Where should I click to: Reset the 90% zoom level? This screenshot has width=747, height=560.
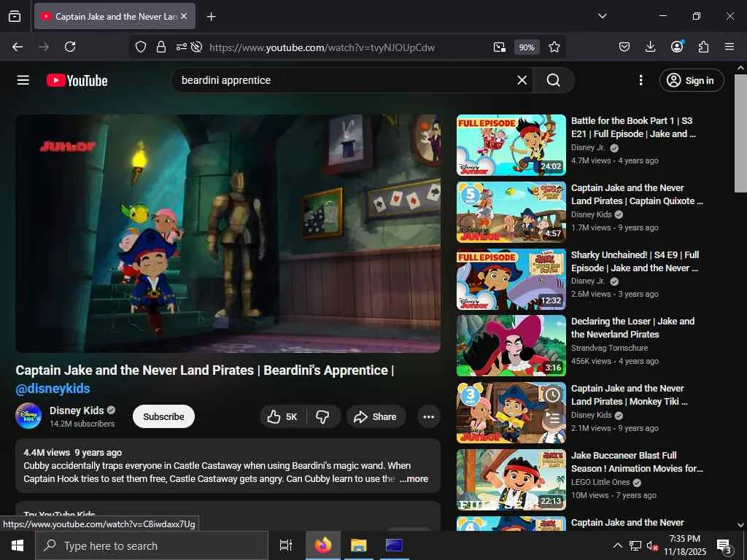[x=527, y=47]
